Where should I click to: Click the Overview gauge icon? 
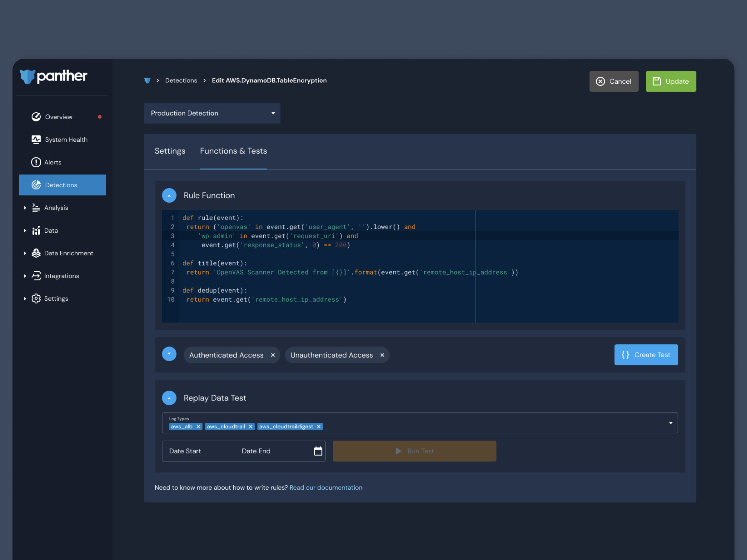[36, 117]
